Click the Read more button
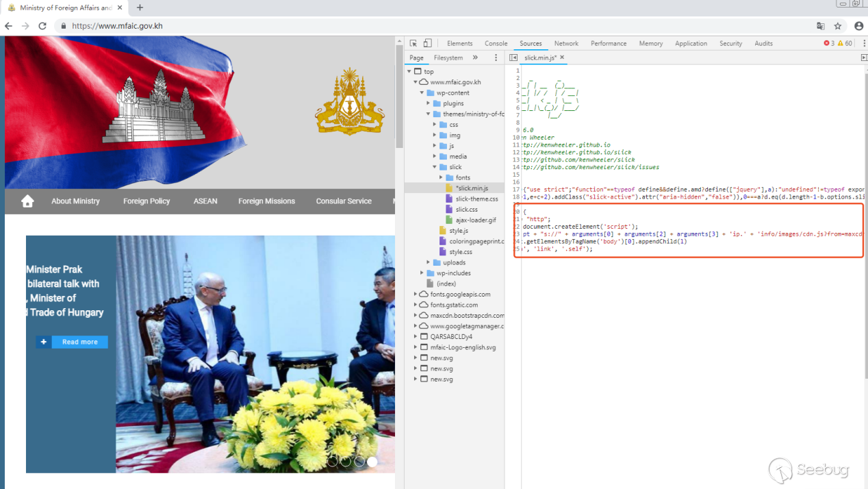The width and height of the screenshot is (868, 489). coord(79,342)
